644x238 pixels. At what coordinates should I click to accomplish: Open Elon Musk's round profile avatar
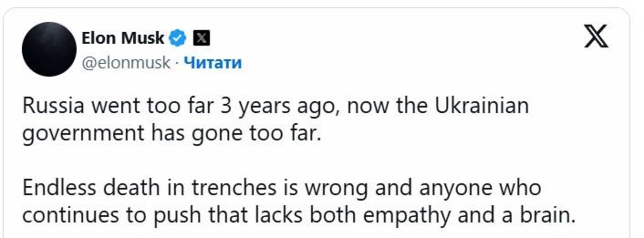[x=49, y=49]
